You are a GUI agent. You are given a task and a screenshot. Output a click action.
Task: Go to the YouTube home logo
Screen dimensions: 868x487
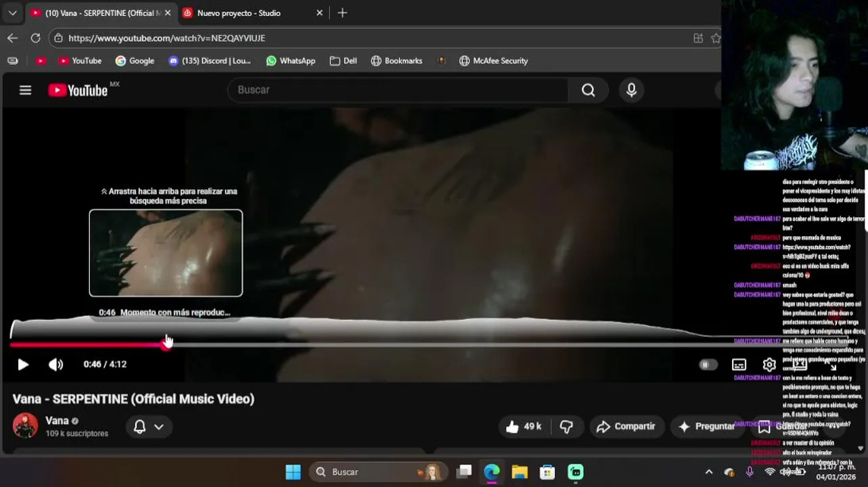(78, 90)
